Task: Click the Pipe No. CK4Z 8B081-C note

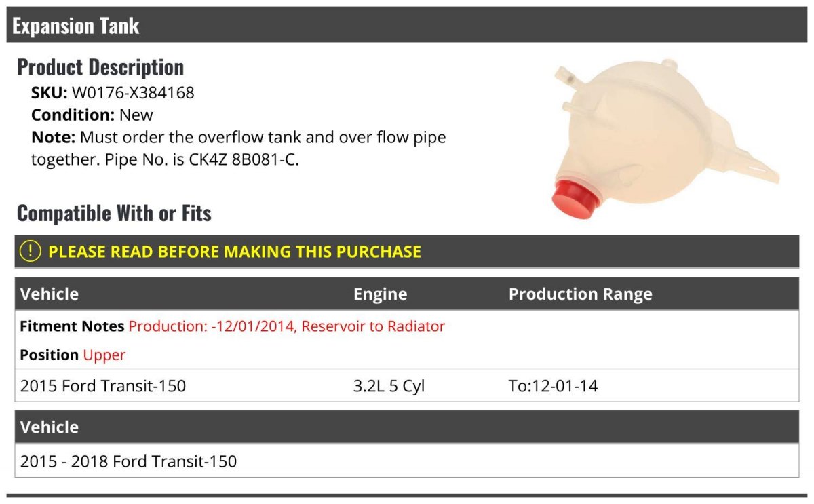Action: [x=239, y=159]
